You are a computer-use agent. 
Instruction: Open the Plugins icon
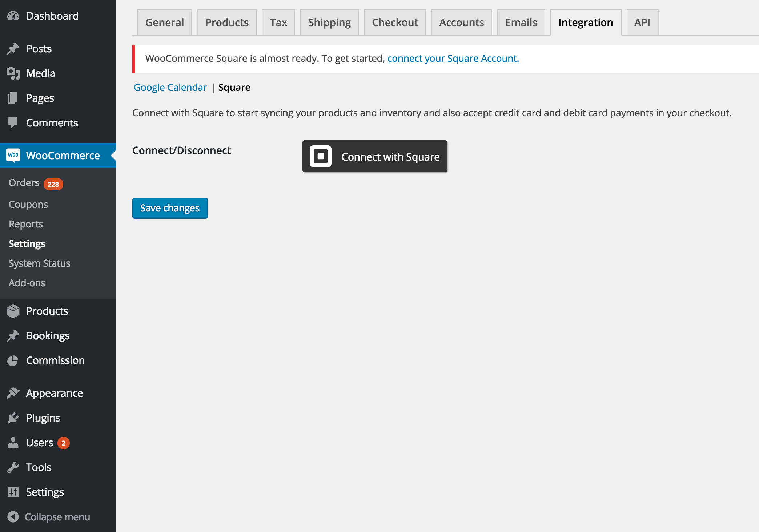[x=13, y=418]
